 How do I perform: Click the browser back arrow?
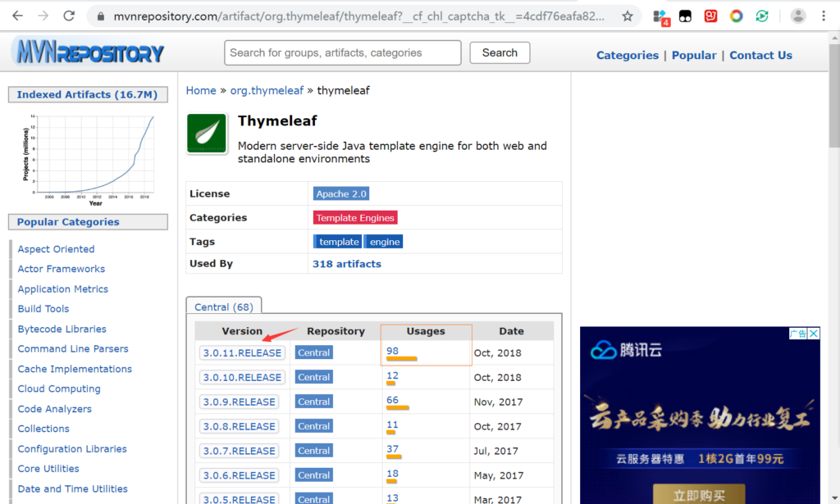point(17,16)
